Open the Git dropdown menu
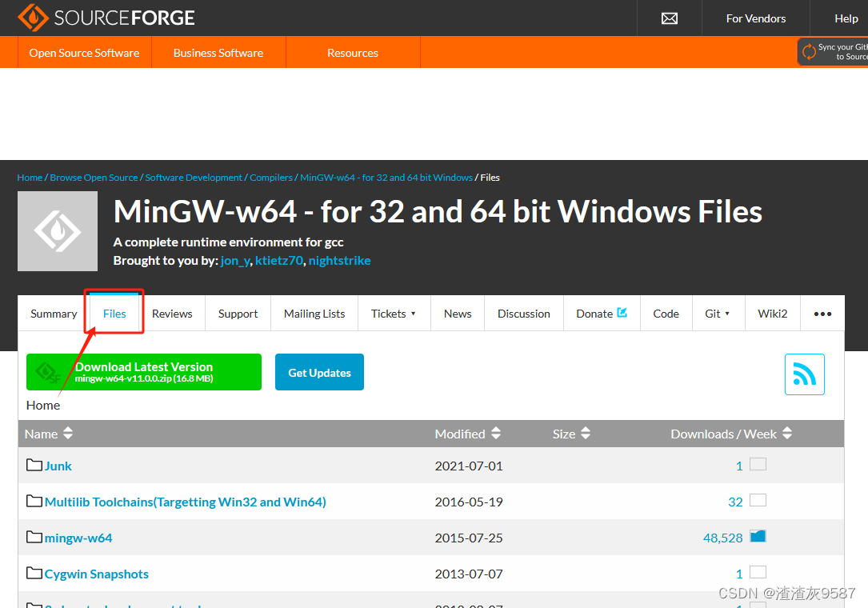Screen dimensions: 868x608 click(x=718, y=313)
